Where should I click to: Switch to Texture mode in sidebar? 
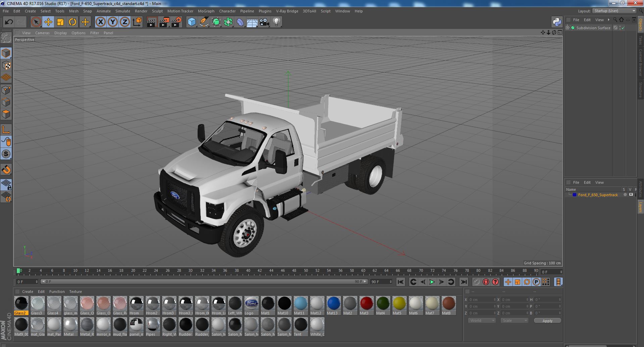(x=6, y=66)
